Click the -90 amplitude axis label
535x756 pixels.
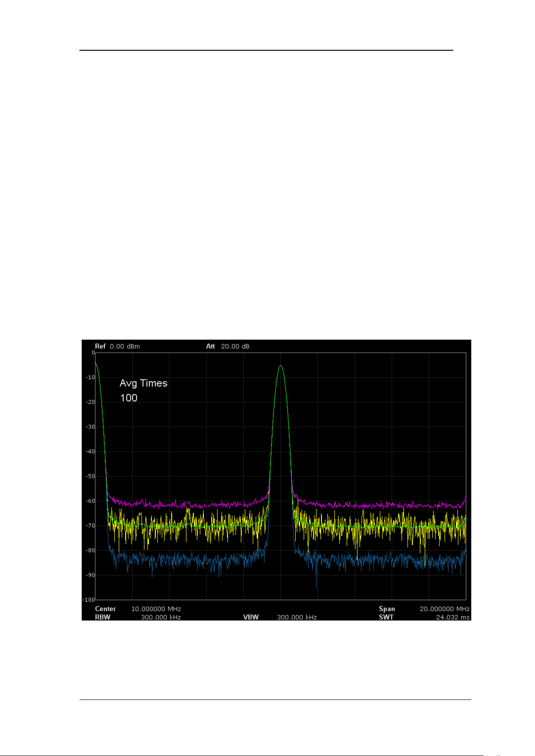click(90, 575)
